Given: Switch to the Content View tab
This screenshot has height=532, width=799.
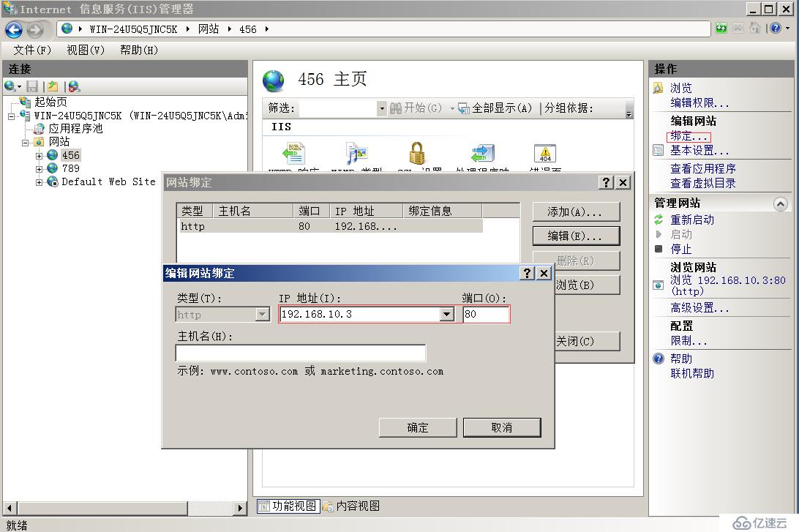Looking at the screenshot, I should pos(352,506).
